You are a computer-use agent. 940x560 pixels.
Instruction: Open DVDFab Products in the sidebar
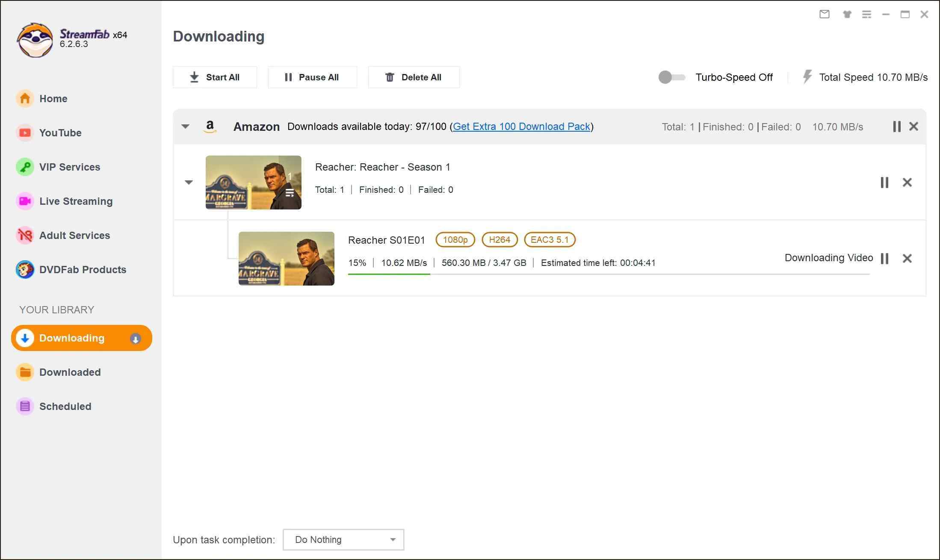pyautogui.click(x=25, y=269)
